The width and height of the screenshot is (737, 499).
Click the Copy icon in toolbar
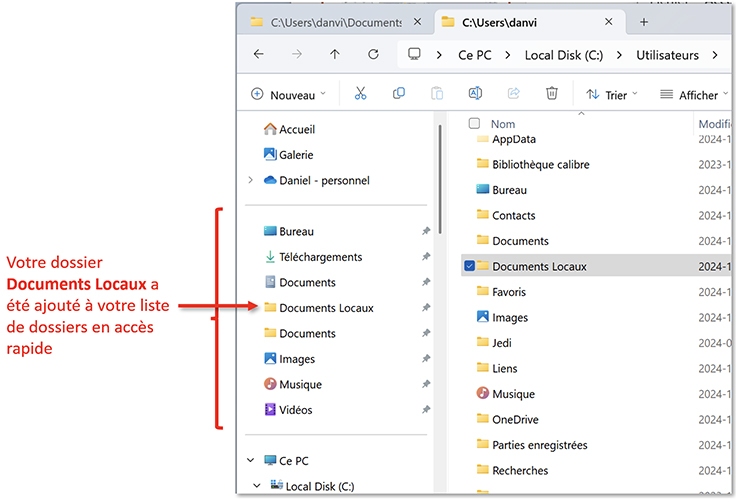(399, 94)
